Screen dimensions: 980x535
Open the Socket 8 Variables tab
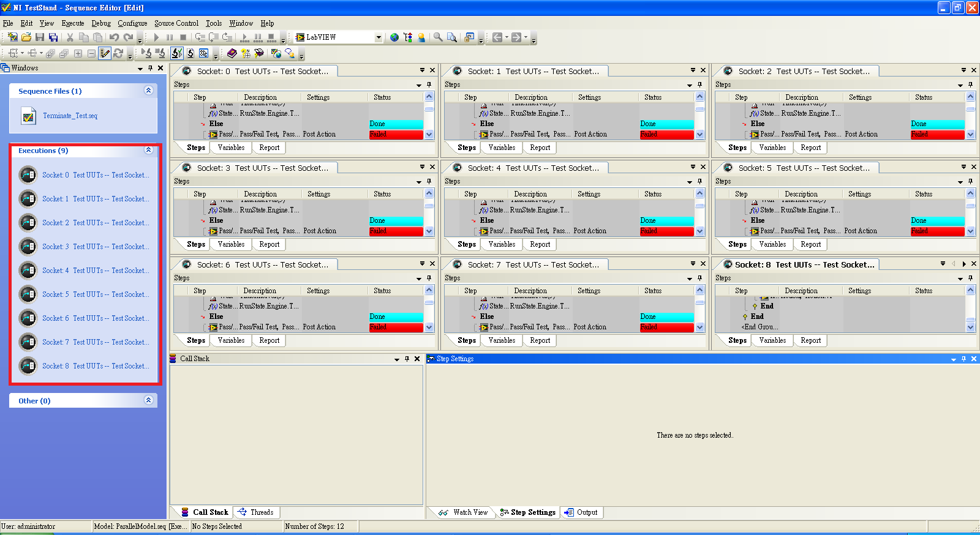pyautogui.click(x=772, y=340)
